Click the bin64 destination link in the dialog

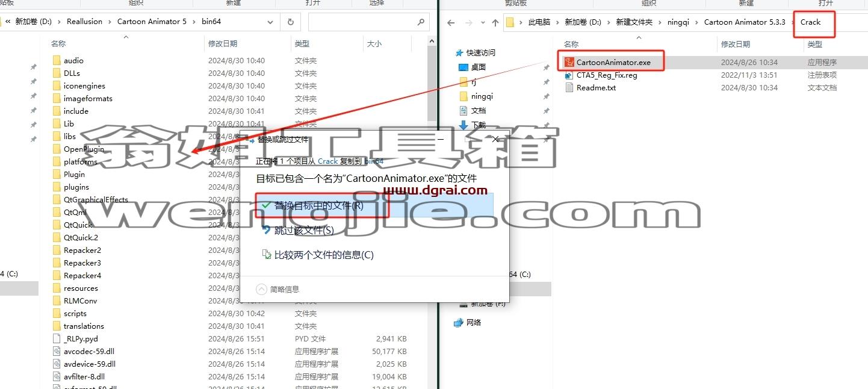374,161
